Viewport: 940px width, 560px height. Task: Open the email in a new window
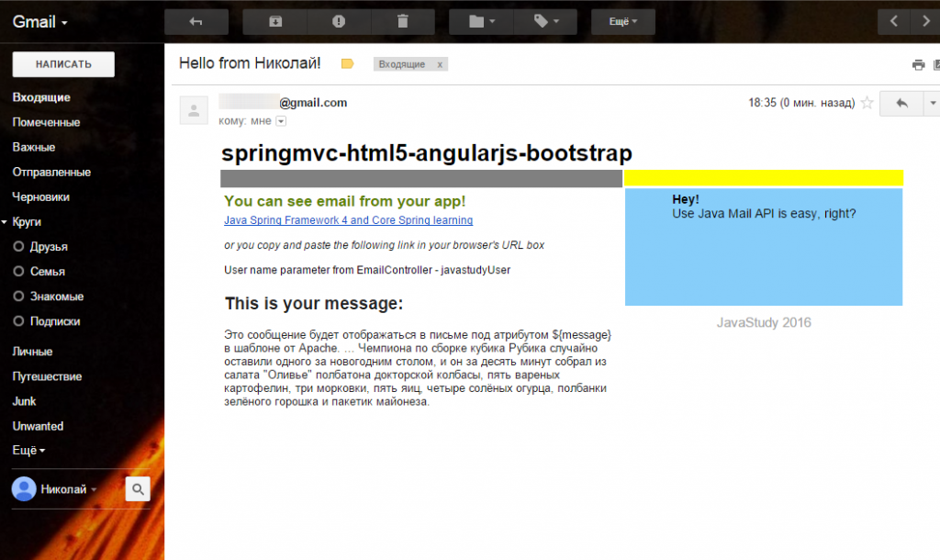coord(935,64)
